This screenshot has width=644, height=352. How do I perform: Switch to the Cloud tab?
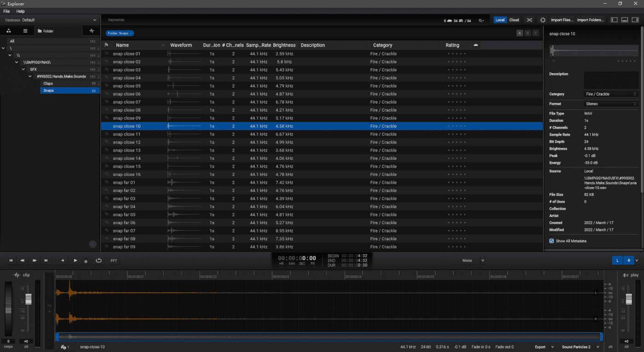pos(514,20)
